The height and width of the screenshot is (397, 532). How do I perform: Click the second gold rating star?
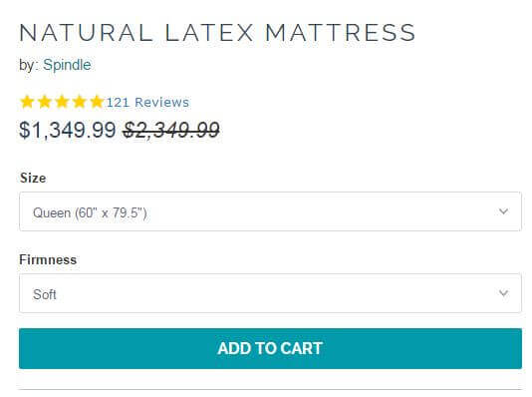click(x=45, y=102)
